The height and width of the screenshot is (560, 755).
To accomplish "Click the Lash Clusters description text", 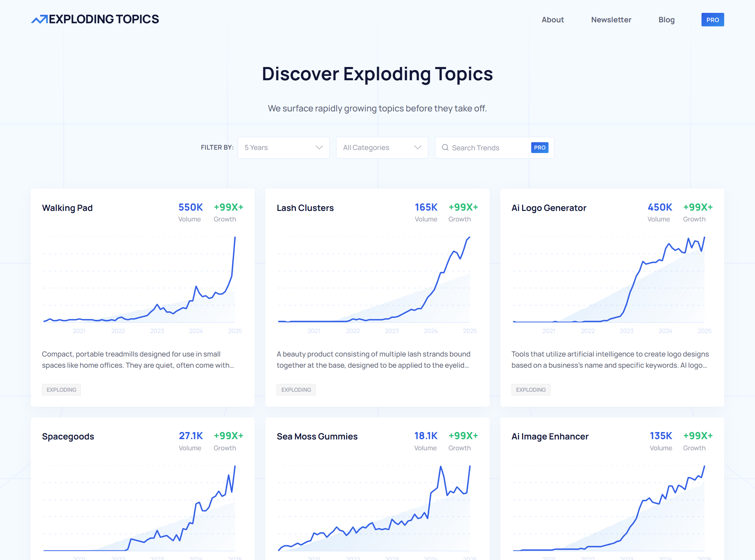I will point(373,360).
